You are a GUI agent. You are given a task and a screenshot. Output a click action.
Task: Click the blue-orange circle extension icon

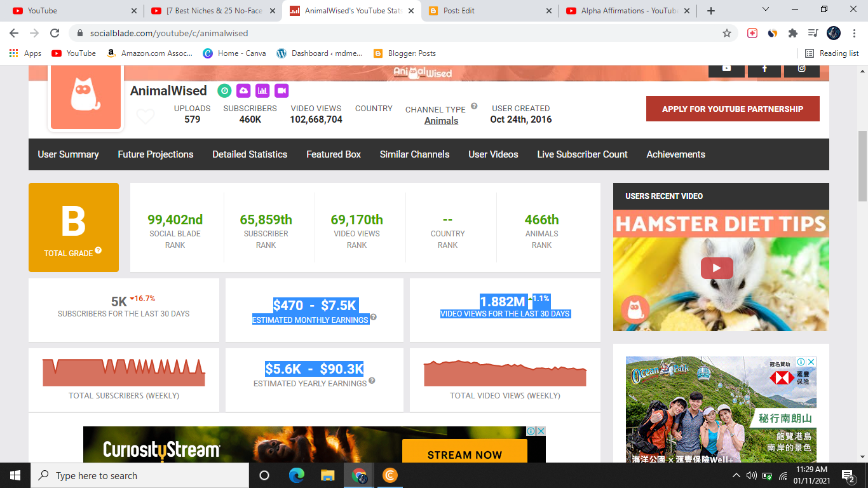(773, 33)
